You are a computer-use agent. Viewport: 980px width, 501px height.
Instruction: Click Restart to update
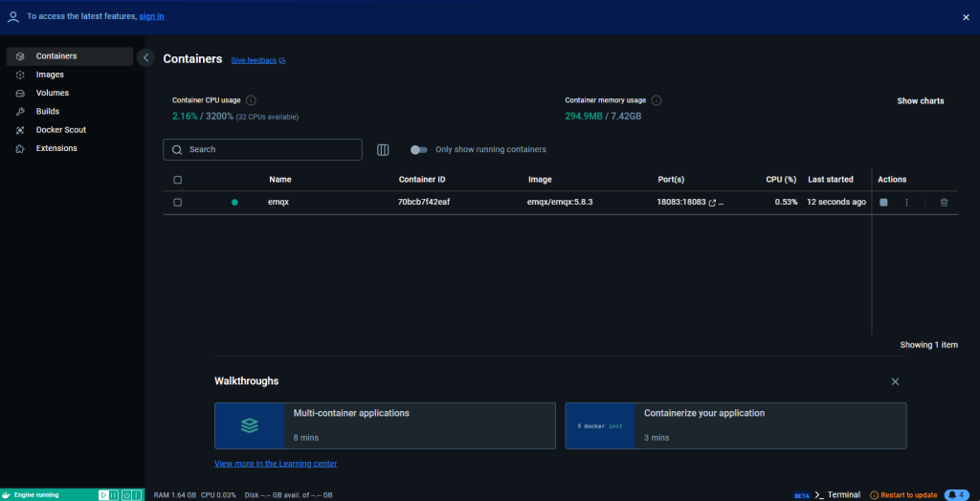(x=903, y=494)
